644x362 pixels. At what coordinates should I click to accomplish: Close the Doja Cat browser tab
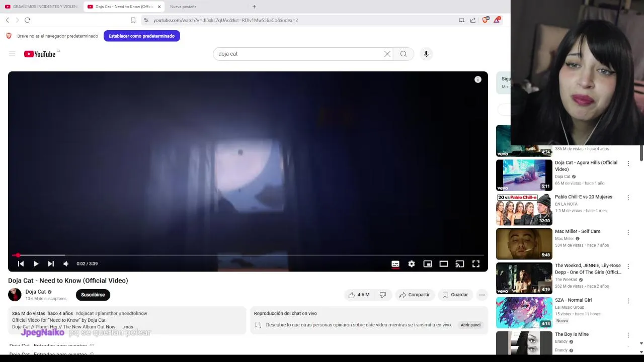[x=159, y=7]
